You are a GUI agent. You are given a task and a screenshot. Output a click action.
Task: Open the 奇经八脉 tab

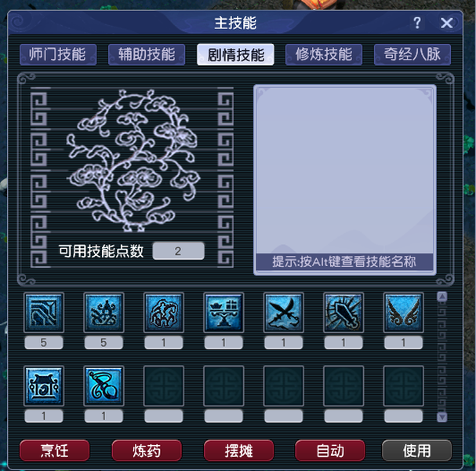click(x=412, y=55)
